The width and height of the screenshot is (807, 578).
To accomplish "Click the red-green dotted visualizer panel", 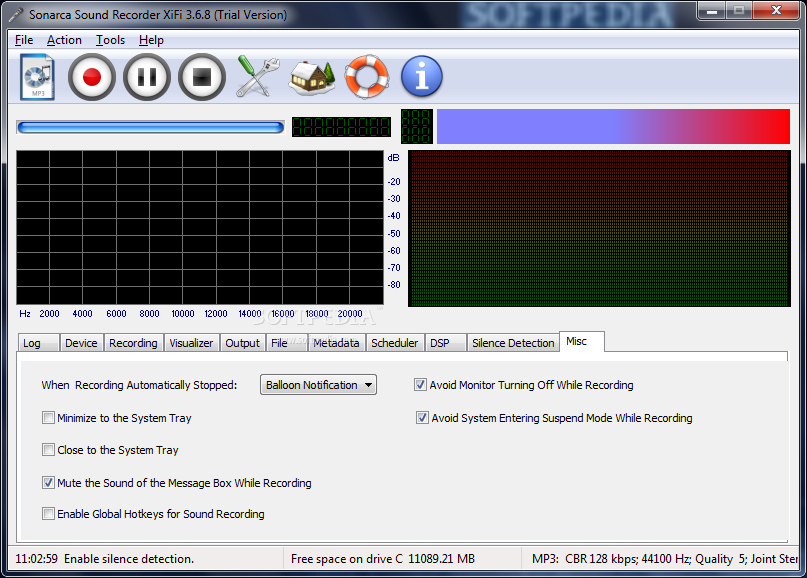I will (599, 229).
